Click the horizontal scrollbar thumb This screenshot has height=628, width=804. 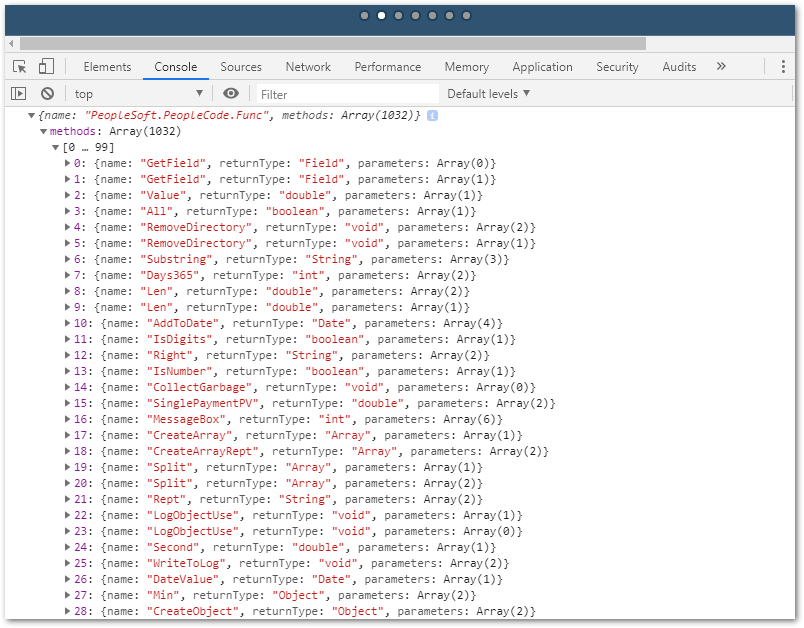(x=333, y=44)
